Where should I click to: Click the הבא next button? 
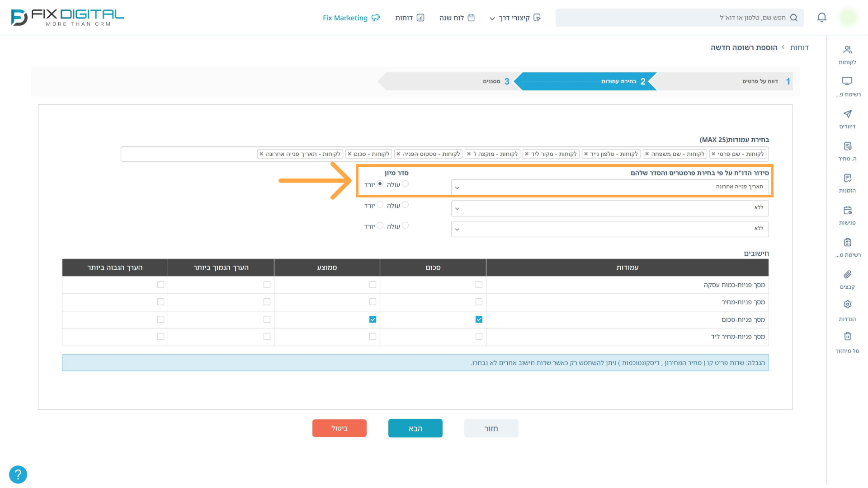click(x=415, y=428)
